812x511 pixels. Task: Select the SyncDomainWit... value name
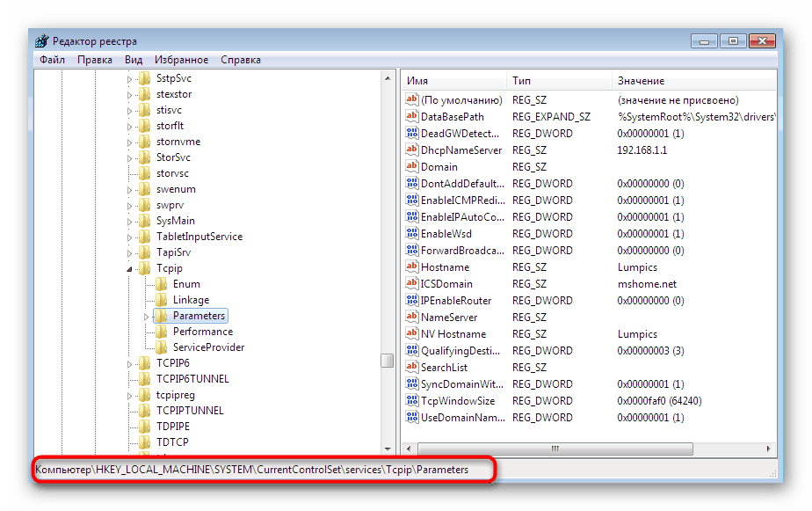point(462,384)
